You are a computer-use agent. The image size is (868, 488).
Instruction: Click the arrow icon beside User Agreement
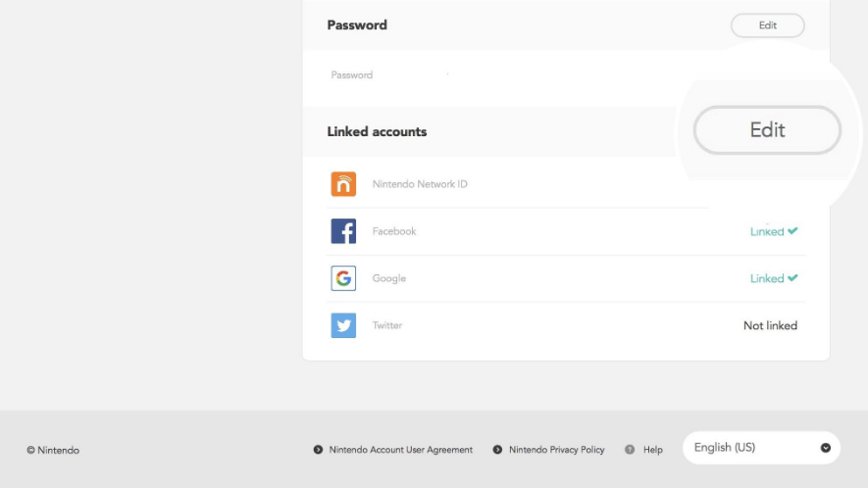click(318, 450)
